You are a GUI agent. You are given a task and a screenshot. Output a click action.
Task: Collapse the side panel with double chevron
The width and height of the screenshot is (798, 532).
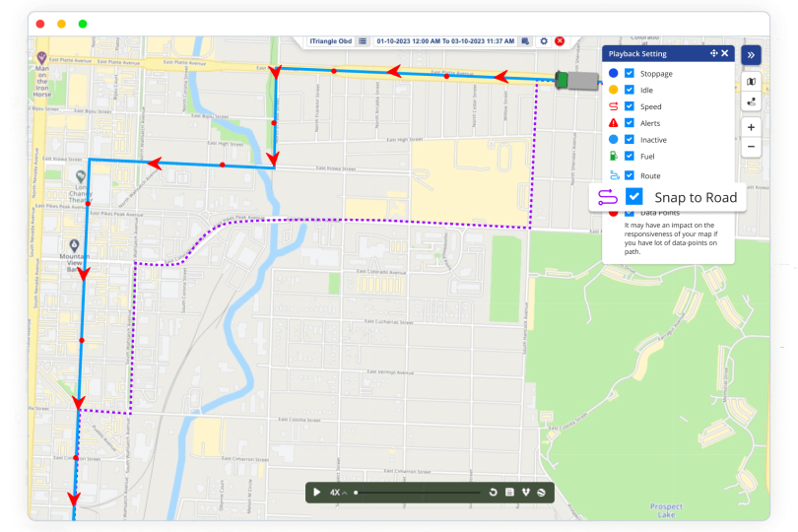751,55
